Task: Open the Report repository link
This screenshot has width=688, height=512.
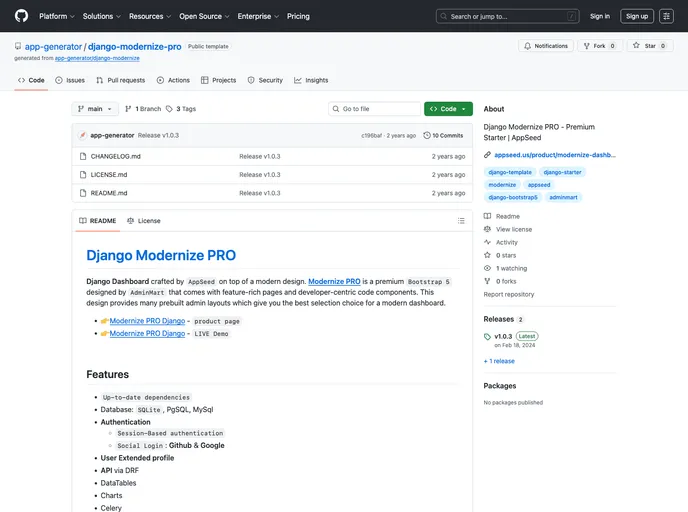Action: pos(509,294)
